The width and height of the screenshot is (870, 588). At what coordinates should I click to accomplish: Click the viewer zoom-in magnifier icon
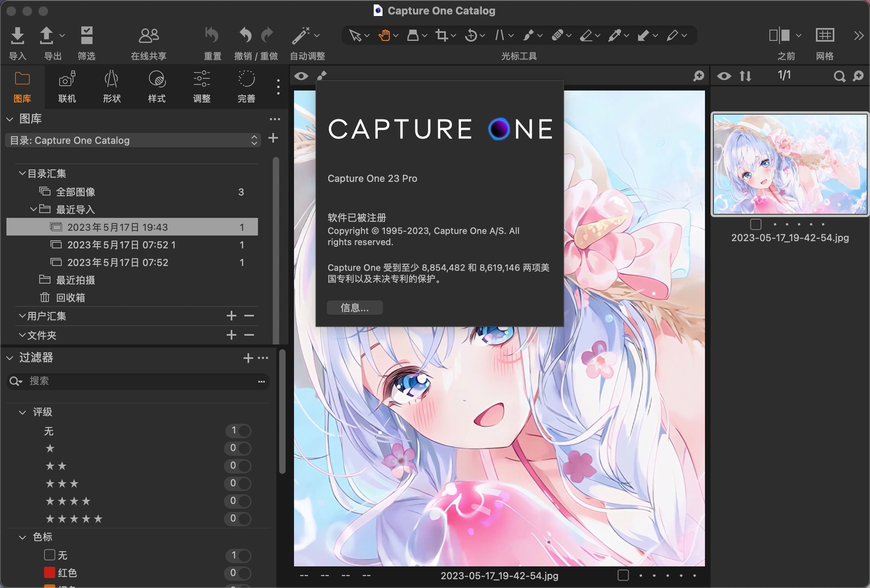(x=699, y=76)
